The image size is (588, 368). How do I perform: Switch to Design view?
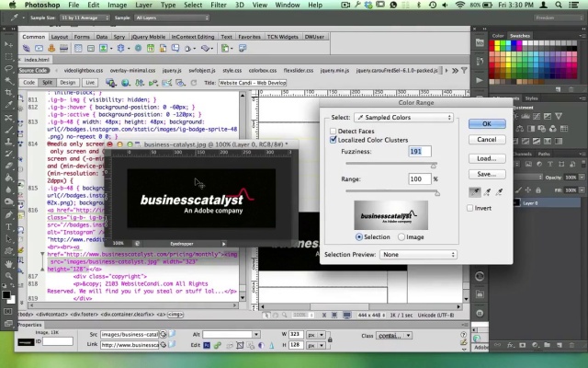click(68, 83)
